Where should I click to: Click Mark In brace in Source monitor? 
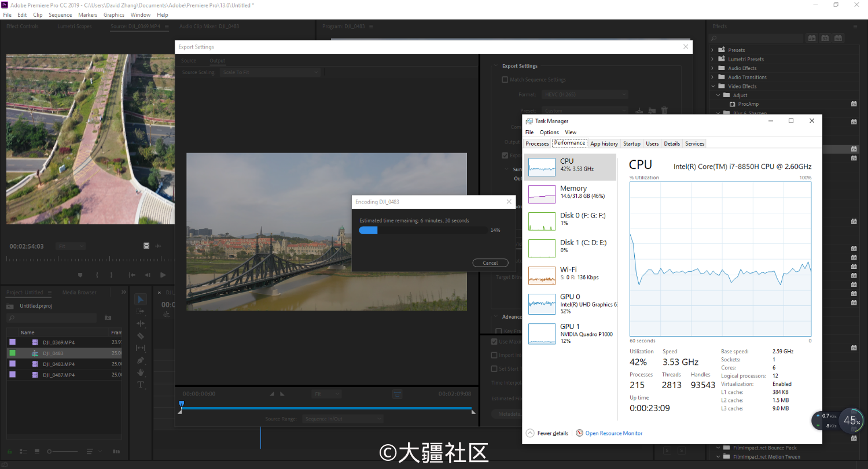[x=97, y=275]
